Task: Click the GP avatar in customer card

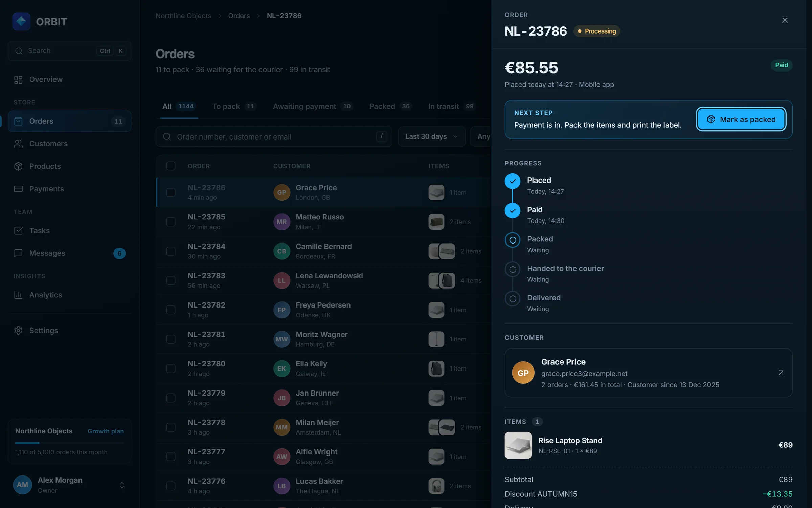Action: pos(523,373)
